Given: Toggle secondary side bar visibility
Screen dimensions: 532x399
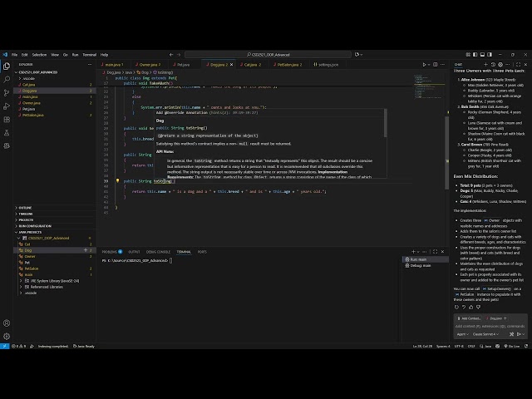Looking at the screenshot, I should pos(490,55).
